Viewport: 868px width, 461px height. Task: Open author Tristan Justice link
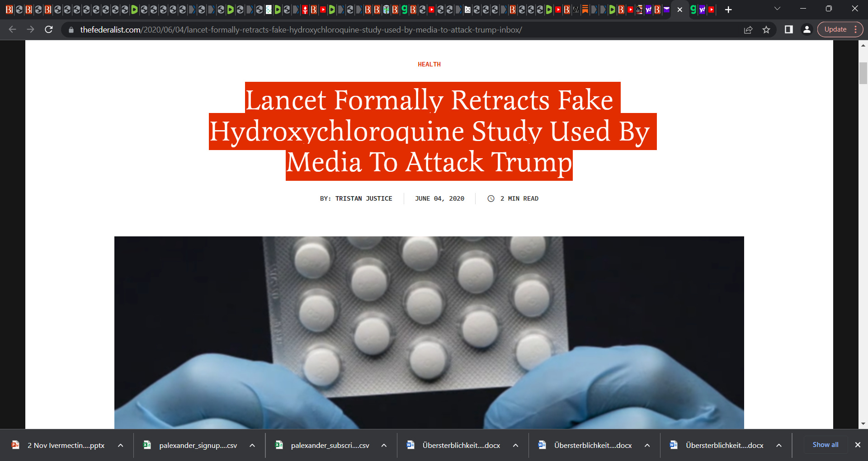[363, 198]
